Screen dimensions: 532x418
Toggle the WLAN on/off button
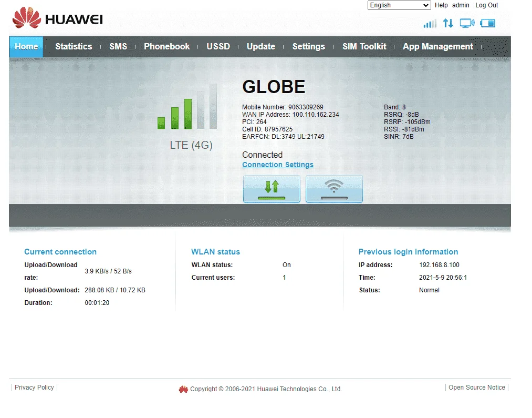click(x=334, y=189)
